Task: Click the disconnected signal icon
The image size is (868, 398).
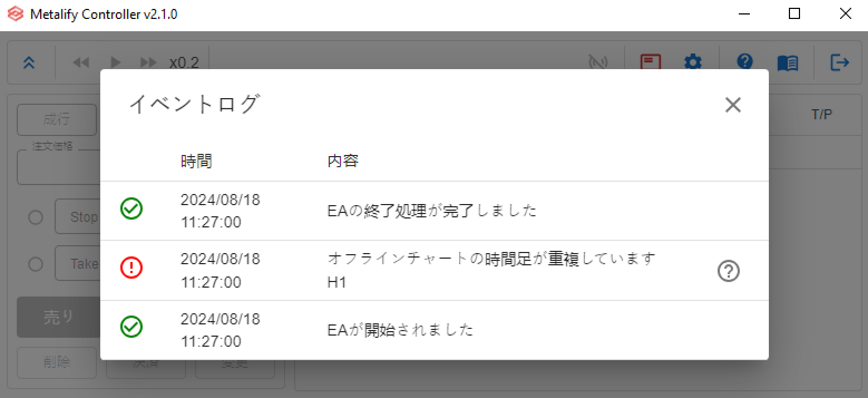Action: point(598,62)
